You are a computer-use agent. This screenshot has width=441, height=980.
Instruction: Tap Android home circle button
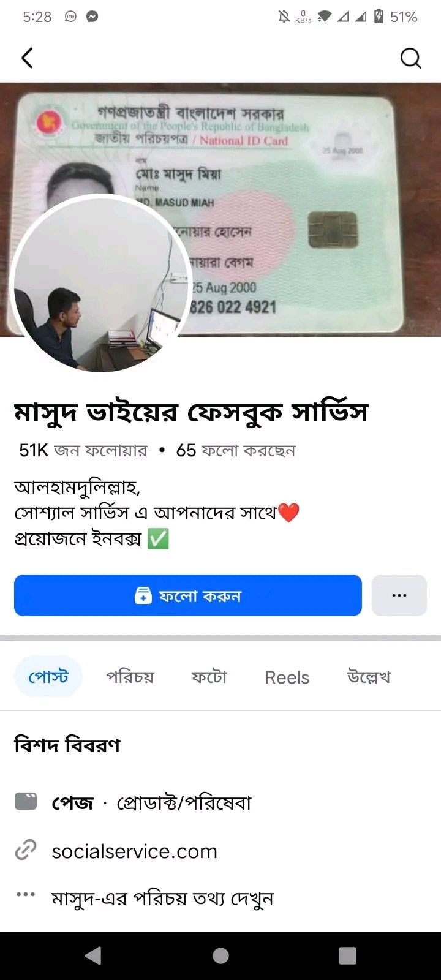click(x=221, y=956)
